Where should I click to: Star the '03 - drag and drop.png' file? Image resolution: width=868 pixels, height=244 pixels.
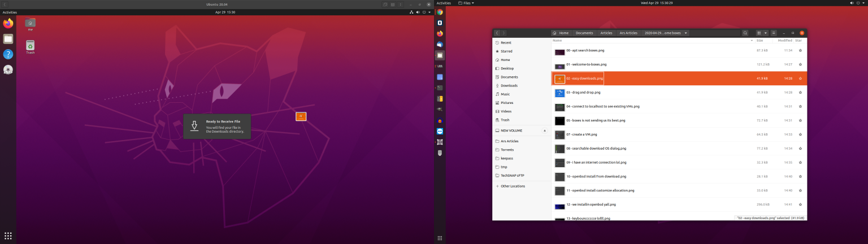point(800,92)
